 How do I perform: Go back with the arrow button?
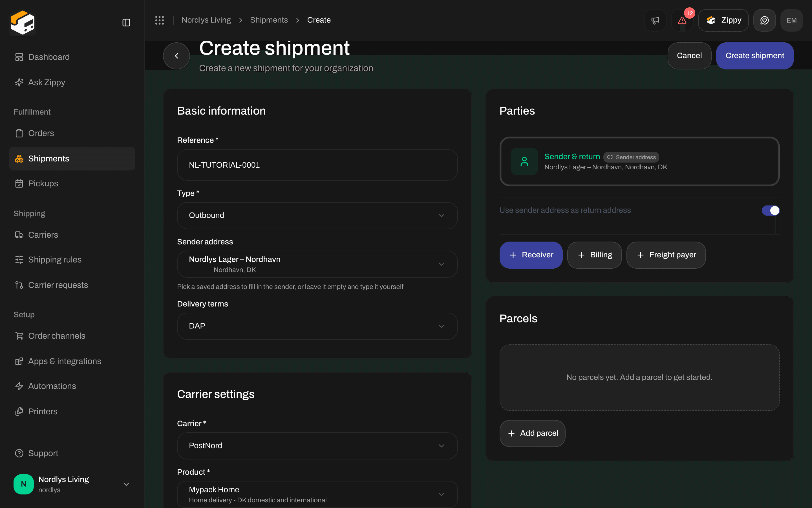tap(176, 56)
